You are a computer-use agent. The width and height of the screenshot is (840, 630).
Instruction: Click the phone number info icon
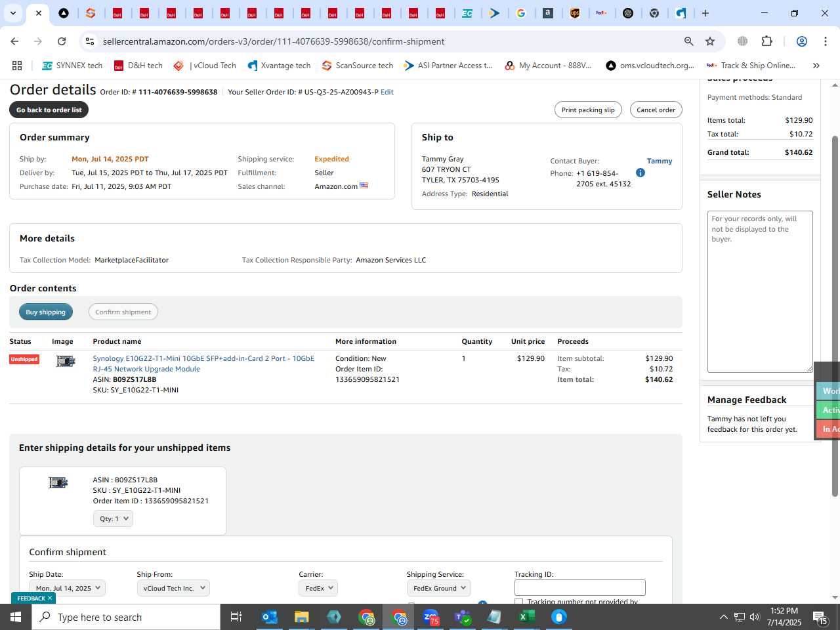click(640, 173)
